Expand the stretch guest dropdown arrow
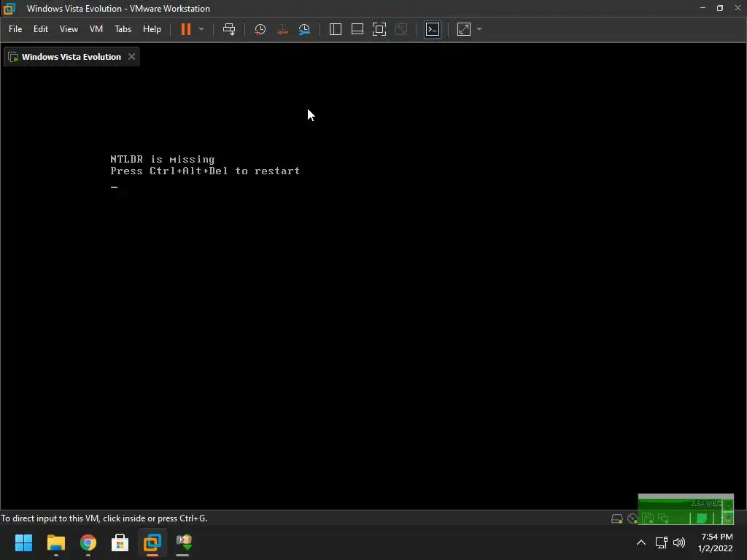The image size is (747, 560). click(479, 29)
